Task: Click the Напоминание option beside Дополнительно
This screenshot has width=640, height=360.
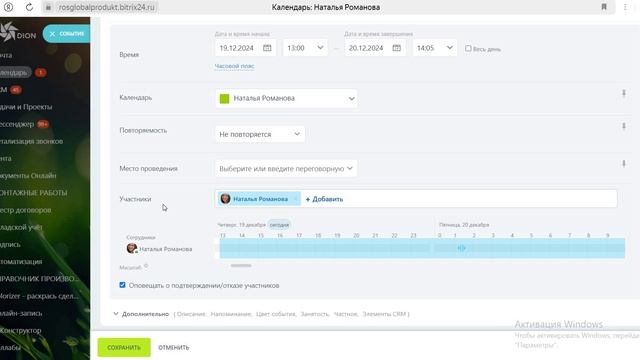Action: (231, 314)
